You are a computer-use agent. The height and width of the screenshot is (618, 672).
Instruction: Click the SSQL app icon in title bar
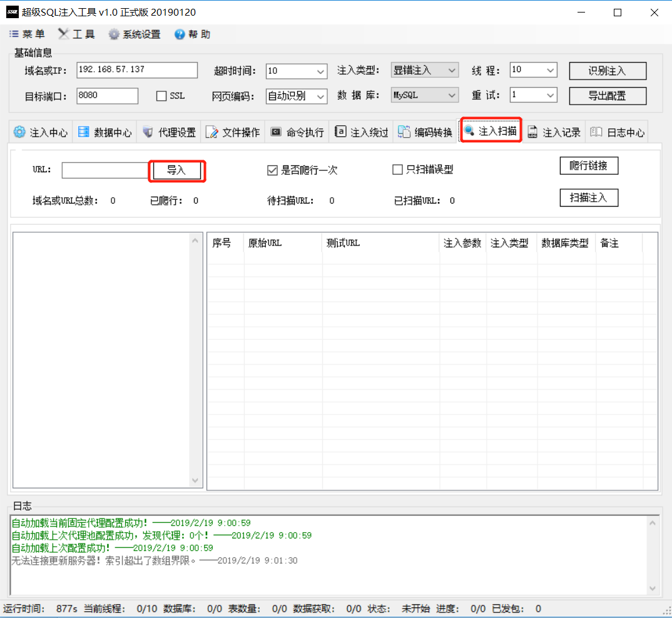tap(13, 12)
